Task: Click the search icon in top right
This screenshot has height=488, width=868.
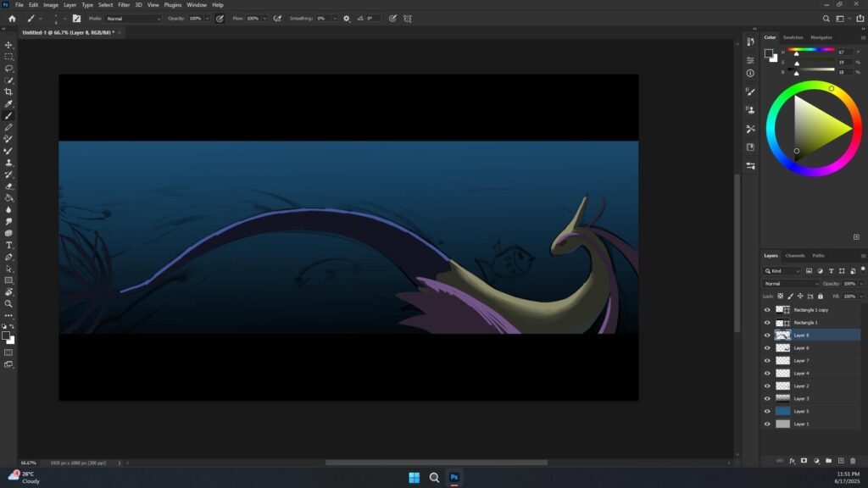Action: 826,19
